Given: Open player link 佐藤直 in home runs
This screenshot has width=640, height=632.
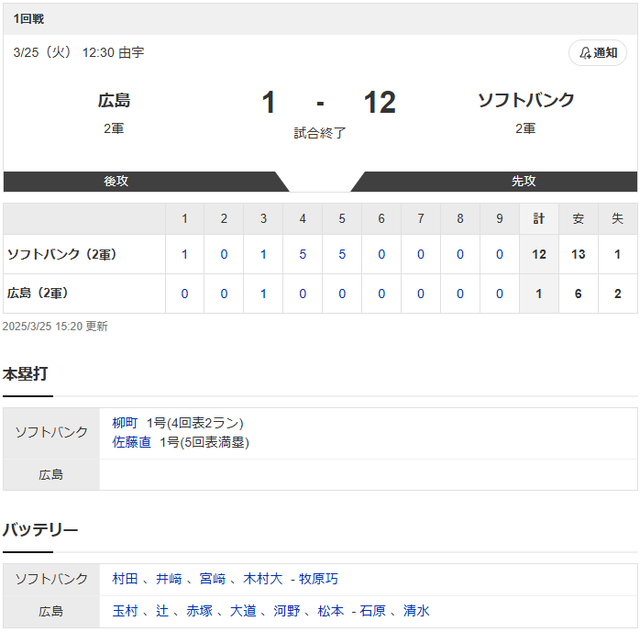Looking at the screenshot, I should [x=131, y=442].
